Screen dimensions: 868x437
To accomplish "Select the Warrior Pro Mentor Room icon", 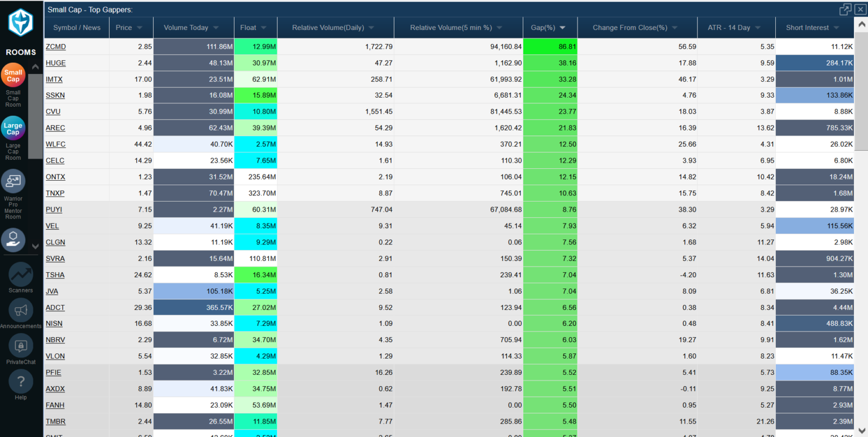I will pyautogui.click(x=13, y=180).
